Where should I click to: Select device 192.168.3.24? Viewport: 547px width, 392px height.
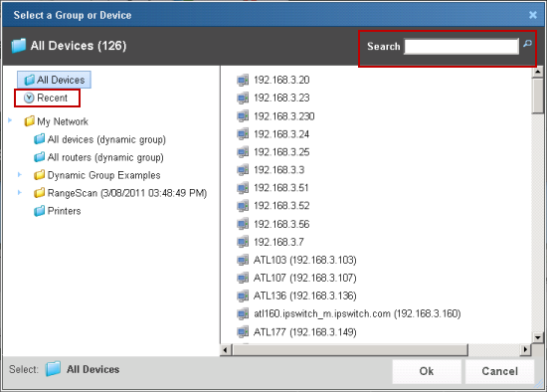(x=281, y=134)
